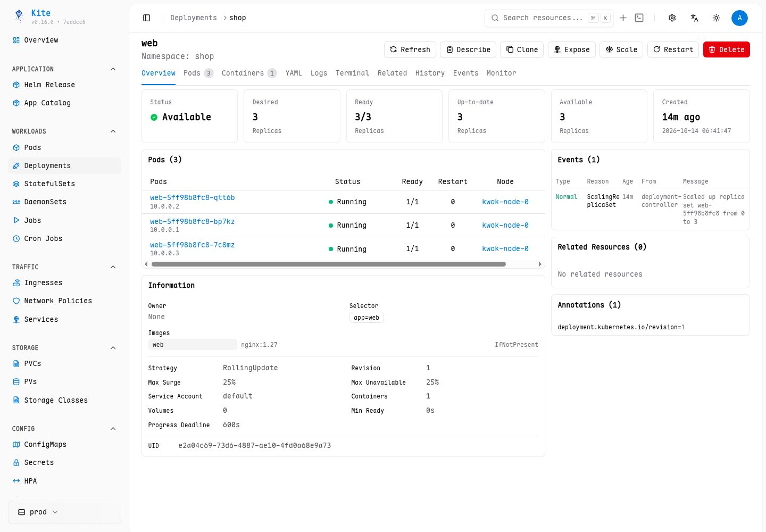Switch to the Logs tab

[319, 73]
